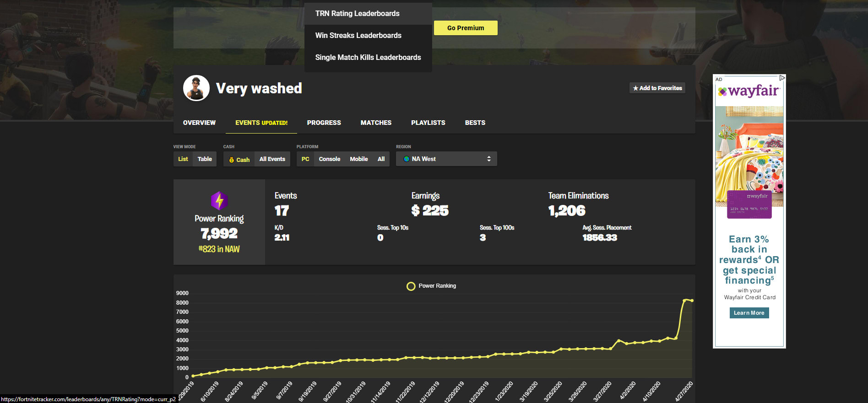
Task: Select Console platform filter
Action: [330, 159]
